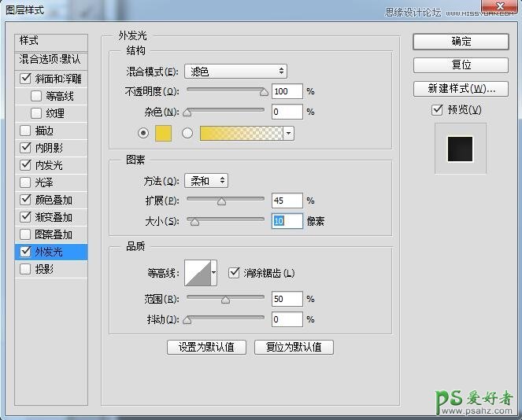Click the 大小 size input field
The width and height of the screenshot is (522, 420).
287,222
